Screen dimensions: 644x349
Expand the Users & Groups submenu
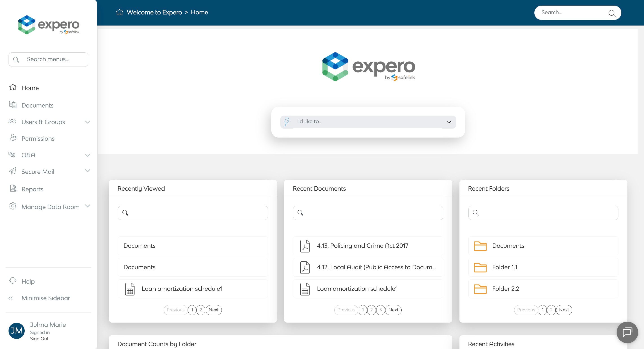point(87,122)
